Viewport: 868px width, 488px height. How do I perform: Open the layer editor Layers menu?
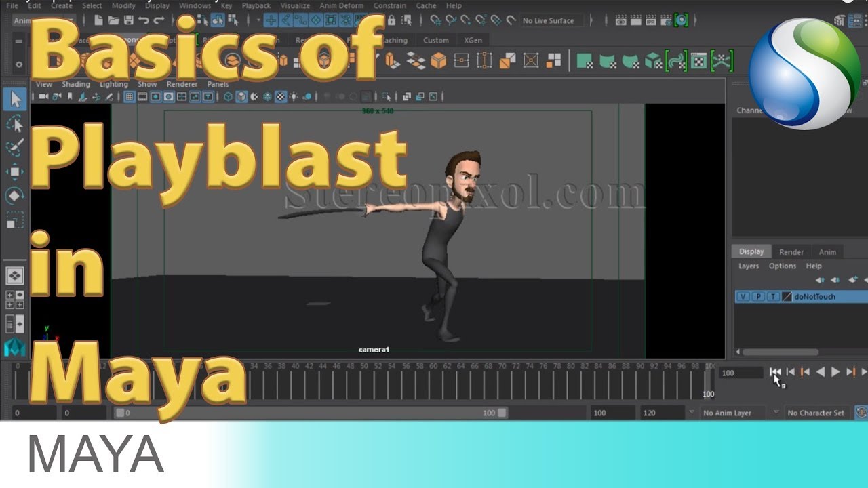point(749,266)
